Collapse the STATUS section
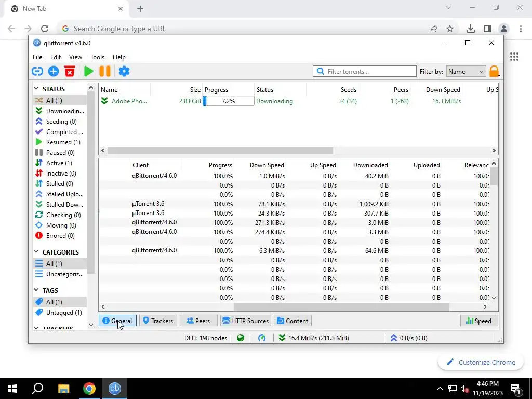Viewport: 532px width, 399px height. [36, 88]
